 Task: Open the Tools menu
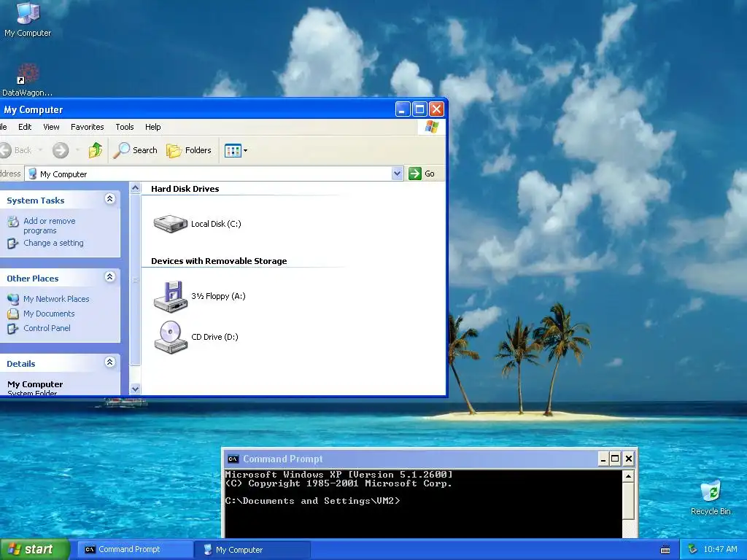(x=124, y=127)
